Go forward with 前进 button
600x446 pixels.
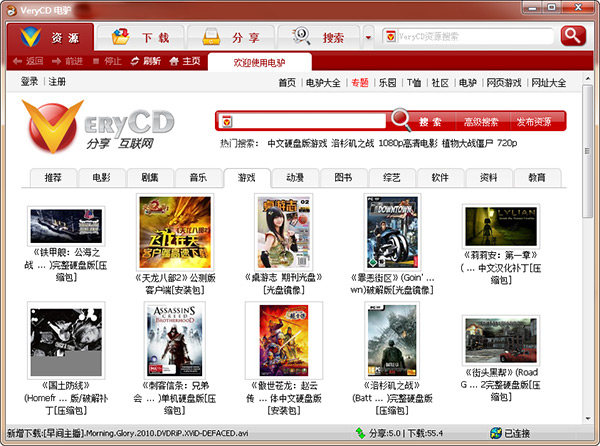(x=68, y=61)
